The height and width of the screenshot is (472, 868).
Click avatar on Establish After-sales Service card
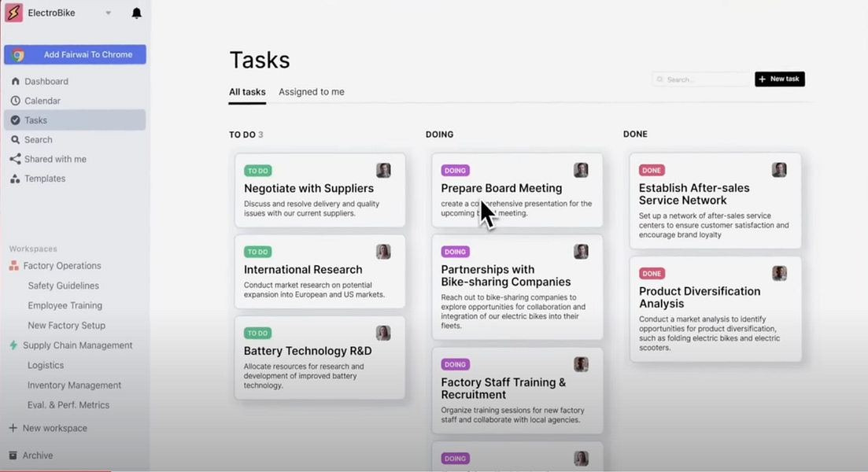click(779, 171)
